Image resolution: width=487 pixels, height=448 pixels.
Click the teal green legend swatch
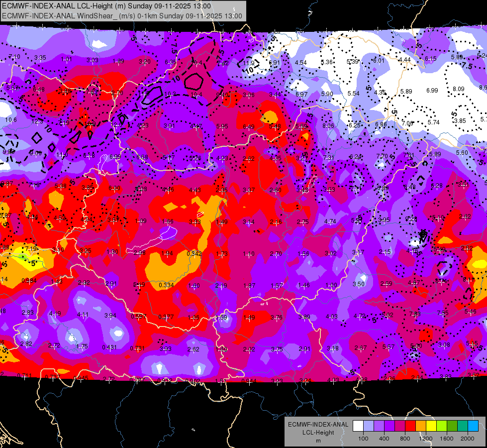click(463, 426)
